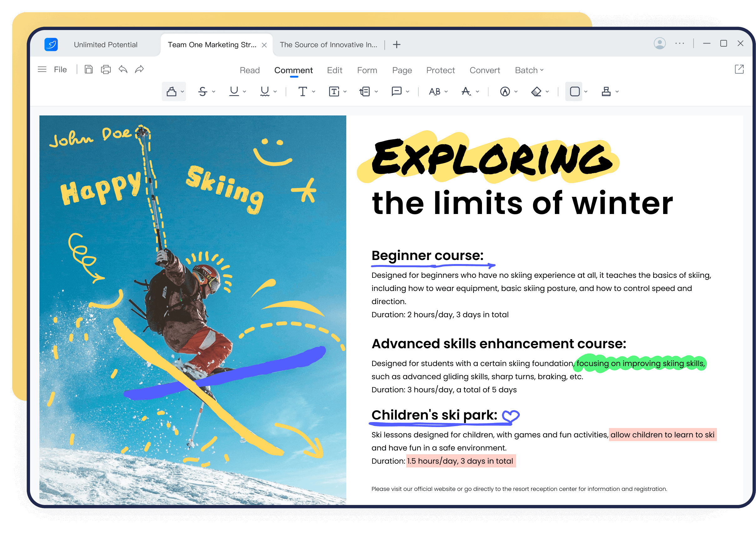The height and width of the screenshot is (535, 756).
Task: Select the text box tool
Action: pyautogui.click(x=334, y=91)
